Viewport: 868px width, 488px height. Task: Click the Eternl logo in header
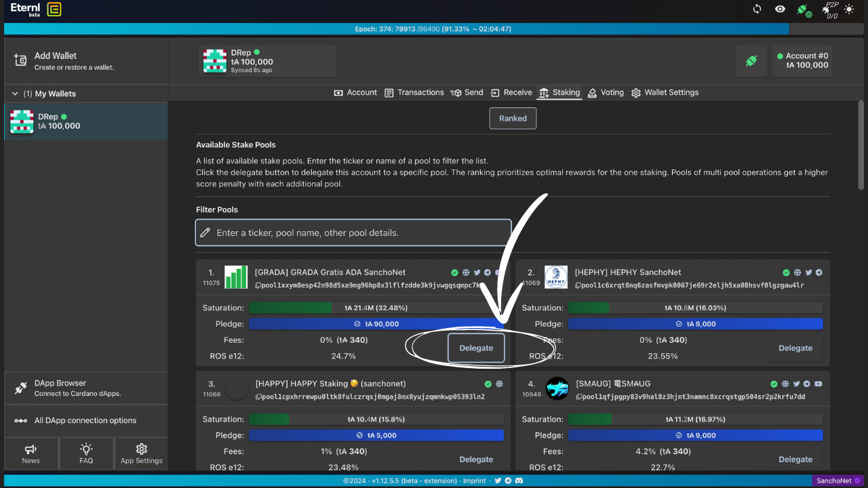[x=26, y=9]
